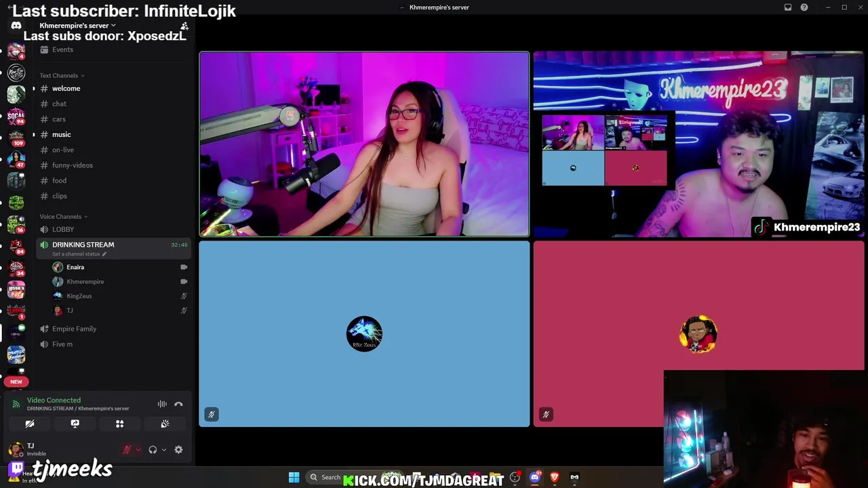This screenshot has height=488, width=868.
Task: Open Discord home via logo icon
Action: [16, 26]
